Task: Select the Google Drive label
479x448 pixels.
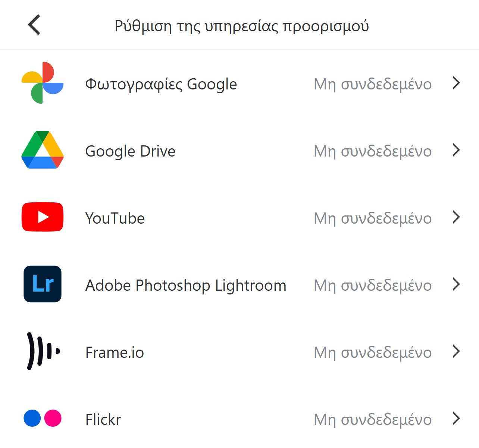Action: click(x=130, y=151)
